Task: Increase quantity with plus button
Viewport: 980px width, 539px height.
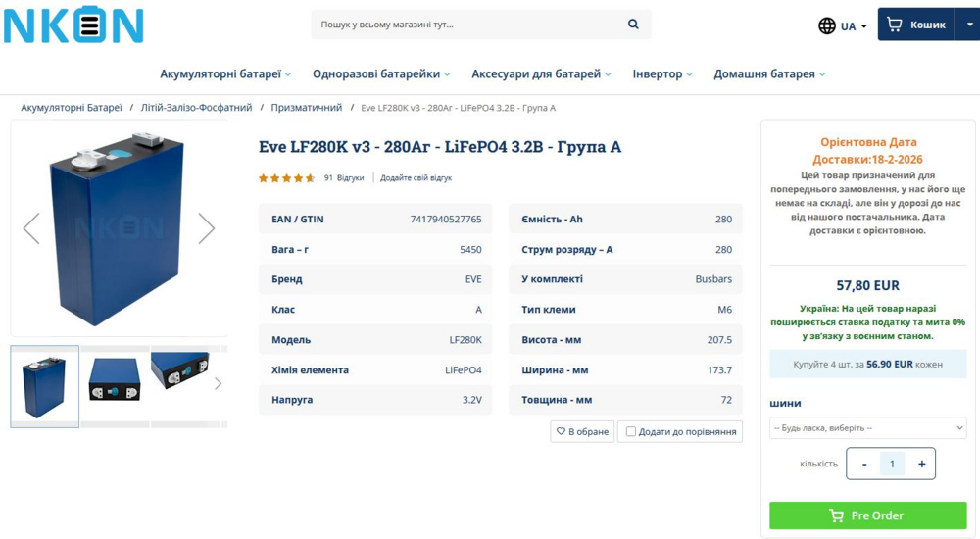Action: (x=921, y=464)
